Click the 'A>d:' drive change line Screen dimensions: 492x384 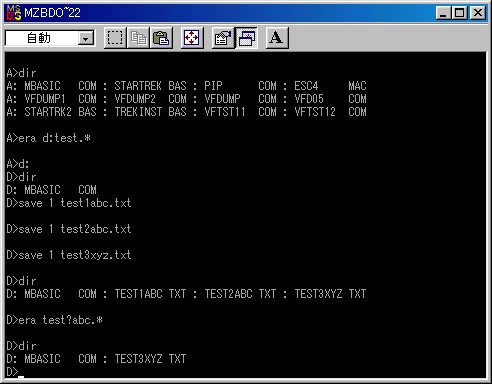pos(18,164)
